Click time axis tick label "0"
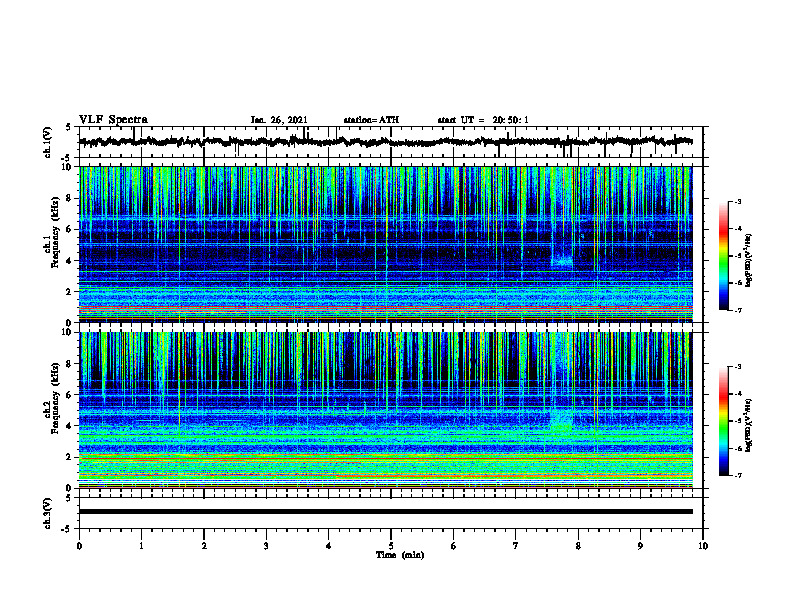Viewport: 792px width, 612px height. pyautogui.click(x=79, y=546)
